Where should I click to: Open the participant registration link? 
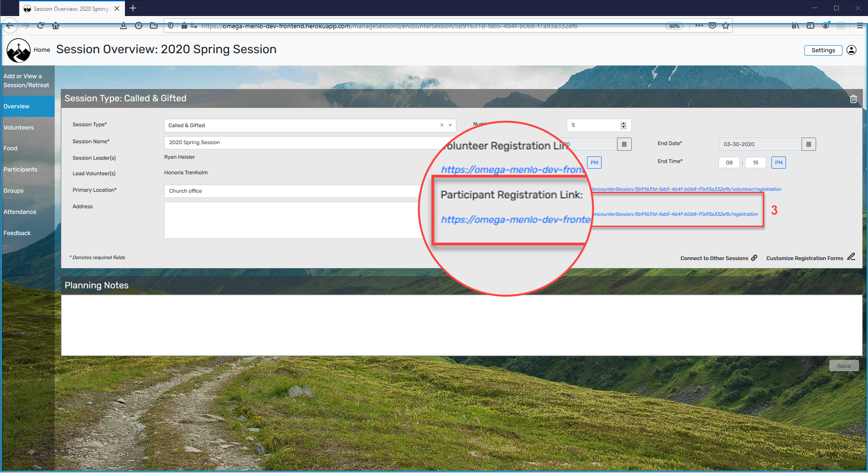coord(675,214)
